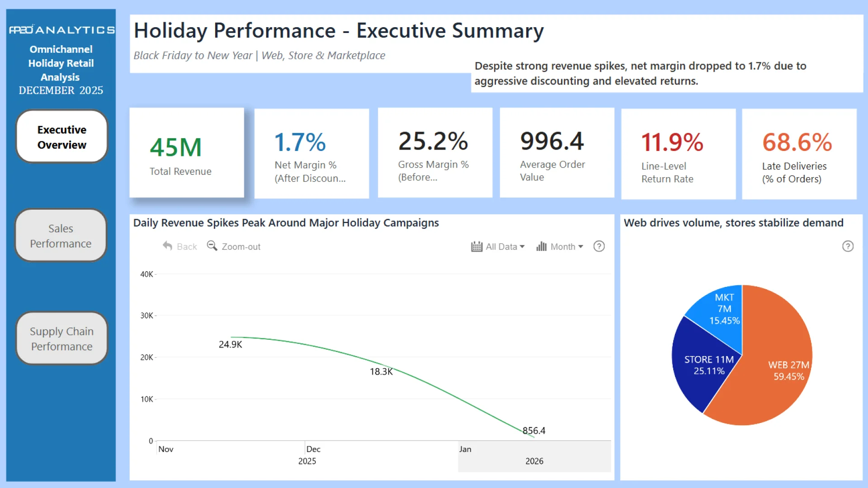Click the 68.6% Late Deliveries card

click(x=799, y=154)
